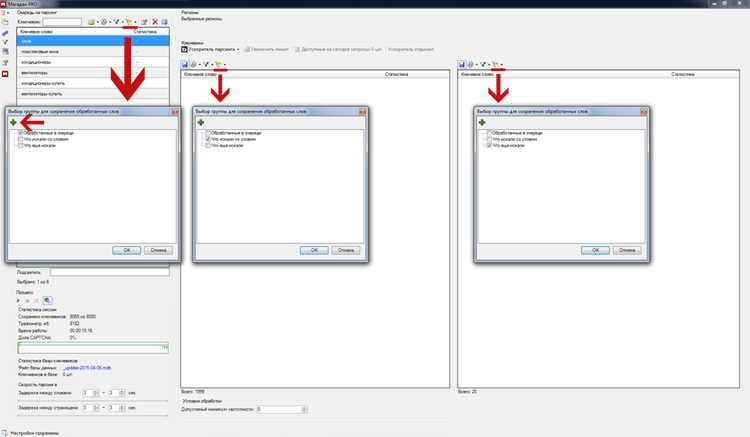Viewport: 750px width, 437px height.
Task: Click Отмена in right dialog
Action: point(627,250)
